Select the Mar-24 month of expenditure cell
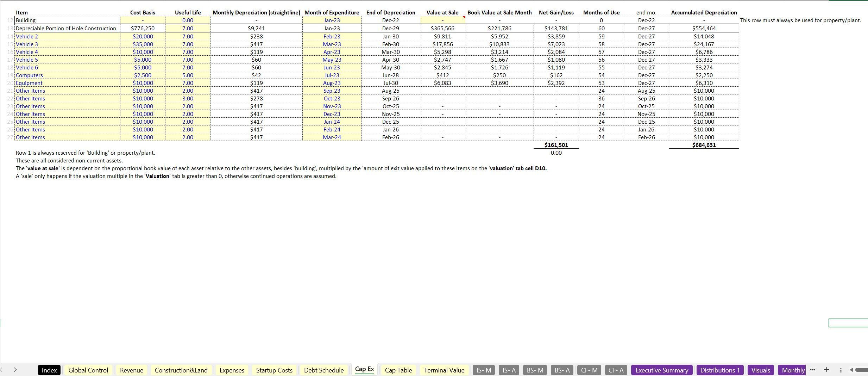This screenshot has width=868, height=376. pyautogui.click(x=332, y=137)
